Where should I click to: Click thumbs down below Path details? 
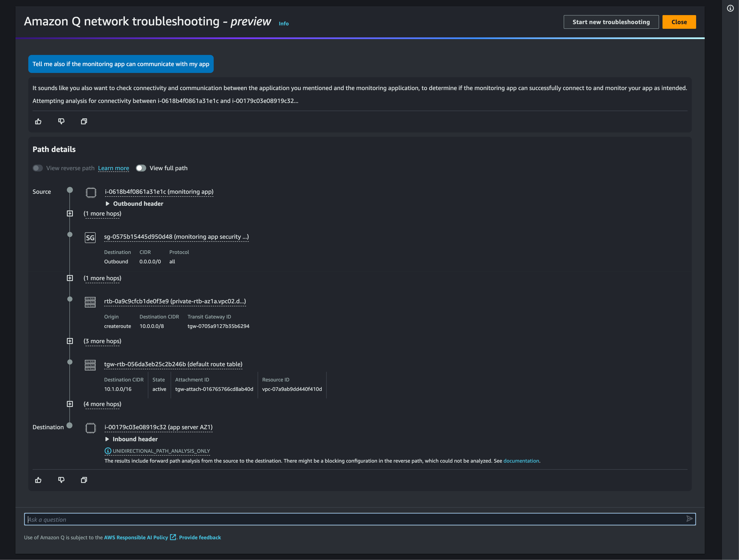[61, 480]
